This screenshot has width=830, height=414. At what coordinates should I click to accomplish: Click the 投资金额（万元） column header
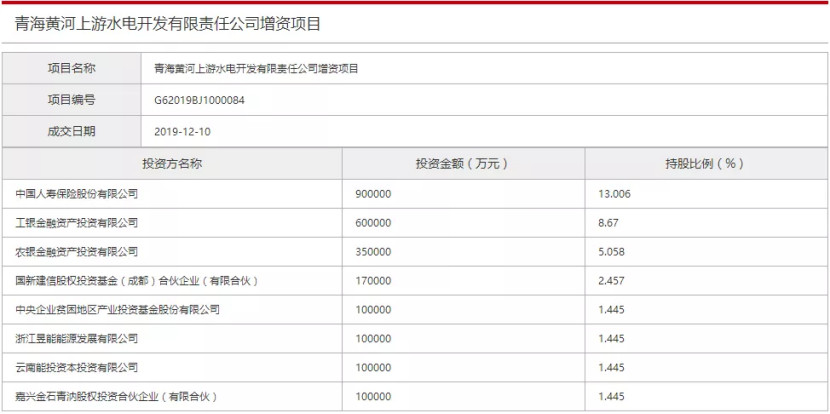pyautogui.click(x=463, y=164)
